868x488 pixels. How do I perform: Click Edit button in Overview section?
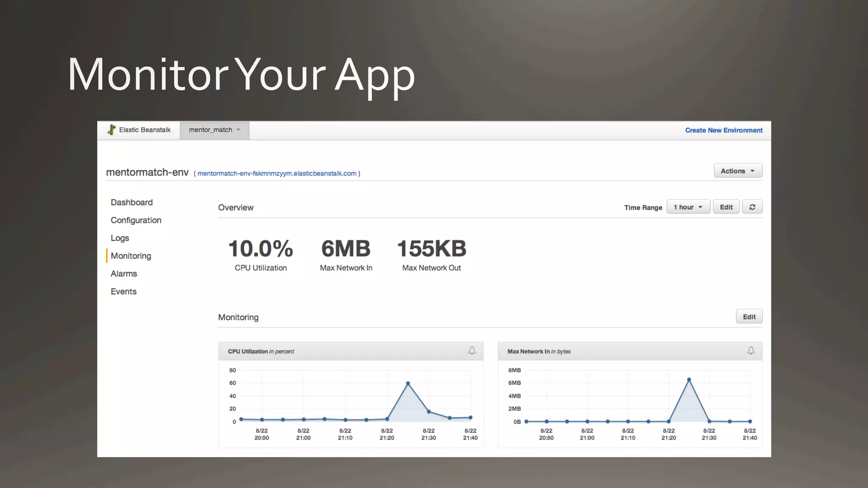coord(726,207)
